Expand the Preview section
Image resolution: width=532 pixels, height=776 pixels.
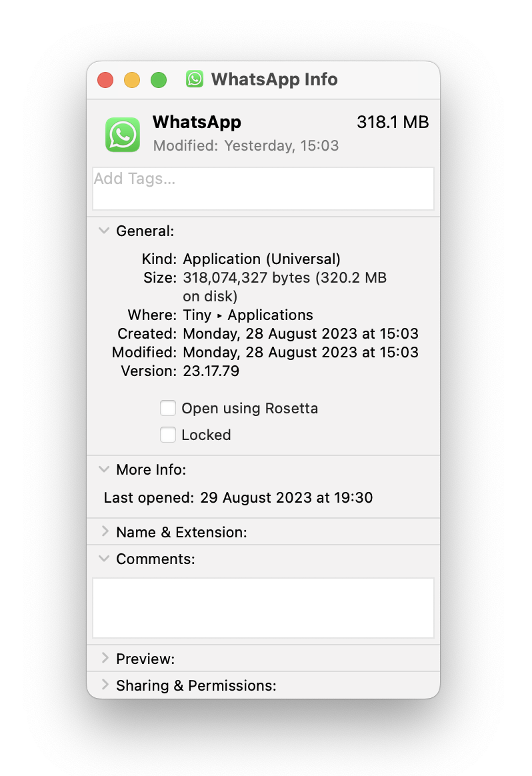[x=105, y=658]
